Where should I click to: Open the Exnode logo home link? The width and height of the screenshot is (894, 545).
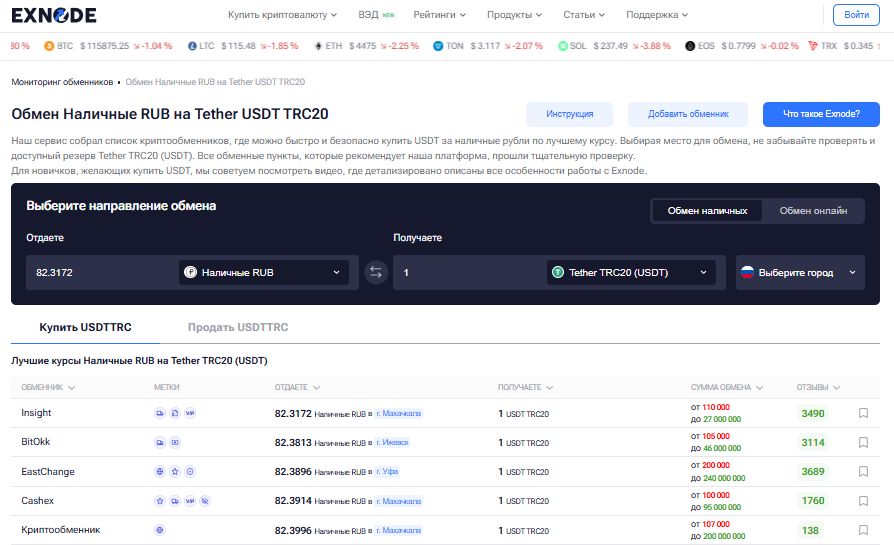coord(54,15)
